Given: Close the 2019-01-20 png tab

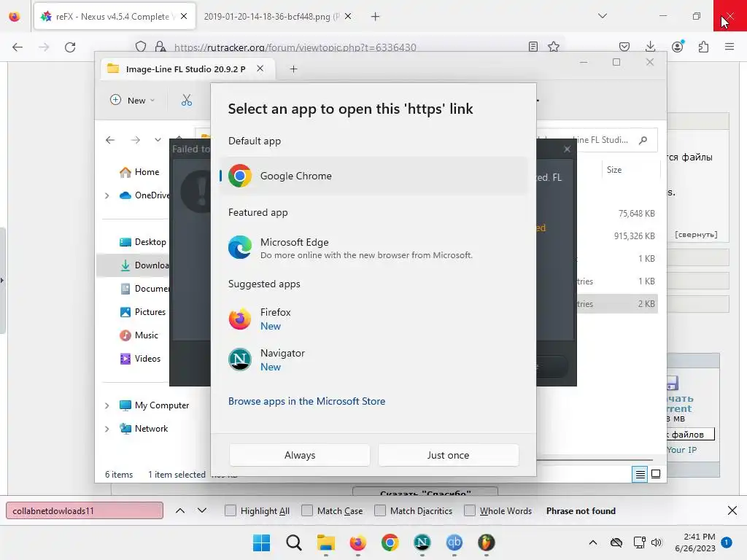Looking at the screenshot, I should click(348, 16).
